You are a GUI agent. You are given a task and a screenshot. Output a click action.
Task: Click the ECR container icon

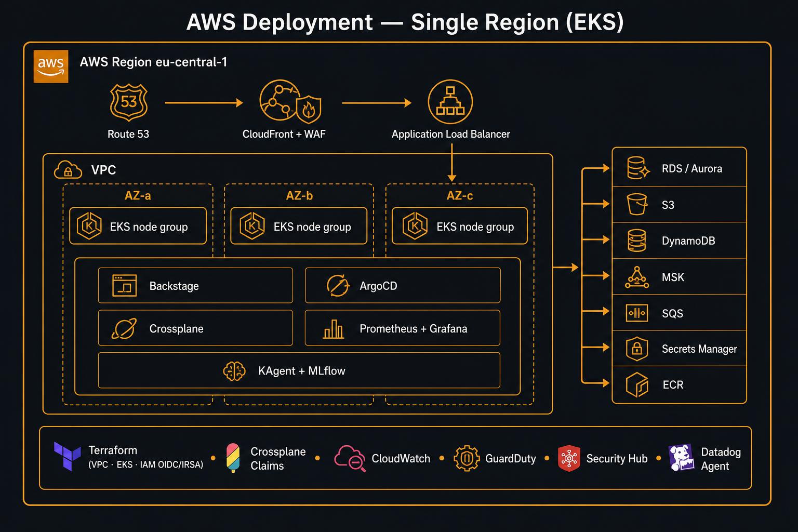(637, 384)
